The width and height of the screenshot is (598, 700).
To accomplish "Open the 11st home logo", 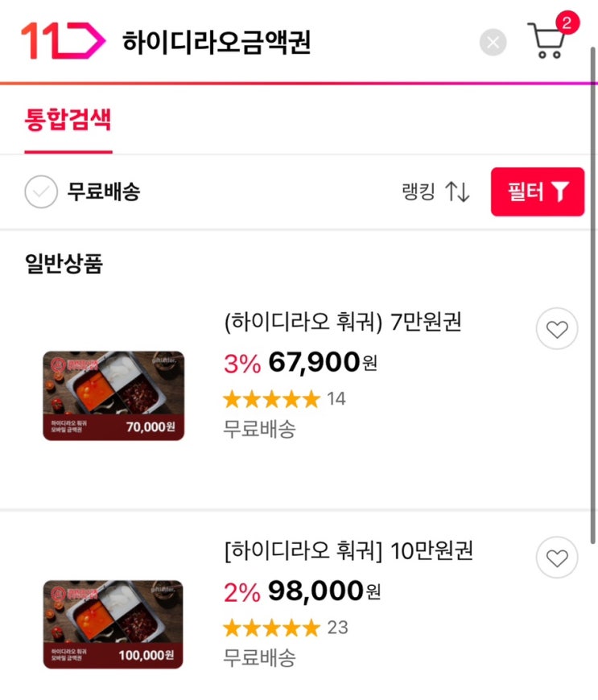I will tap(64, 40).
